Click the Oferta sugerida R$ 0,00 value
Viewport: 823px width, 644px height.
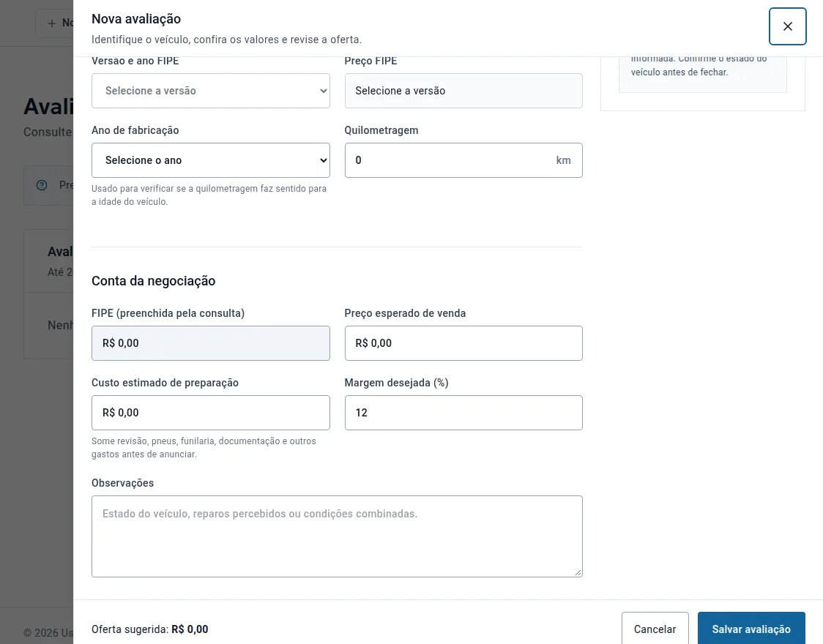click(190, 629)
